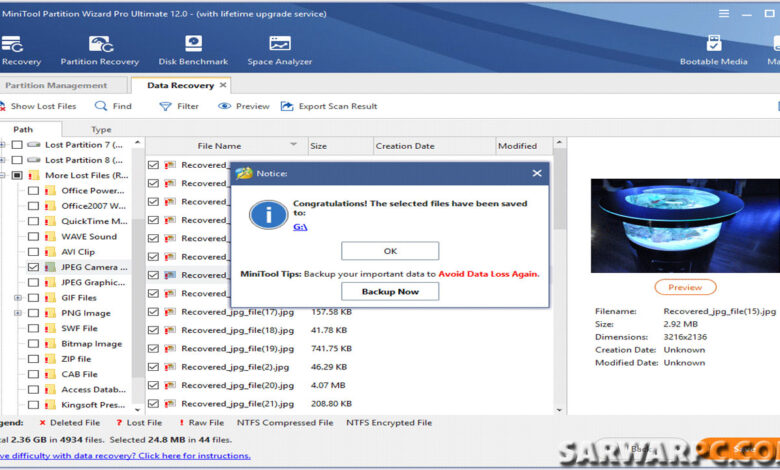Viewport: 780px width, 470px height.
Task: Toggle More Lost Files checkbox
Action: pyautogui.click(x=17, y=175)
